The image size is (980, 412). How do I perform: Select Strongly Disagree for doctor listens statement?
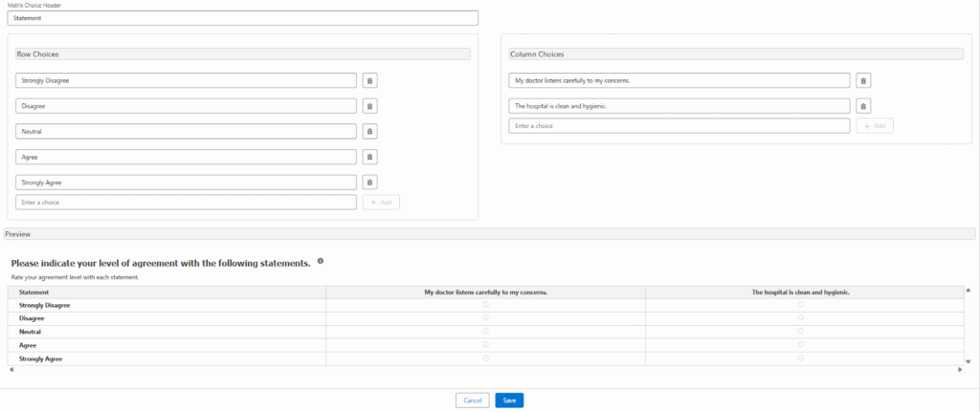pos(485,304)
